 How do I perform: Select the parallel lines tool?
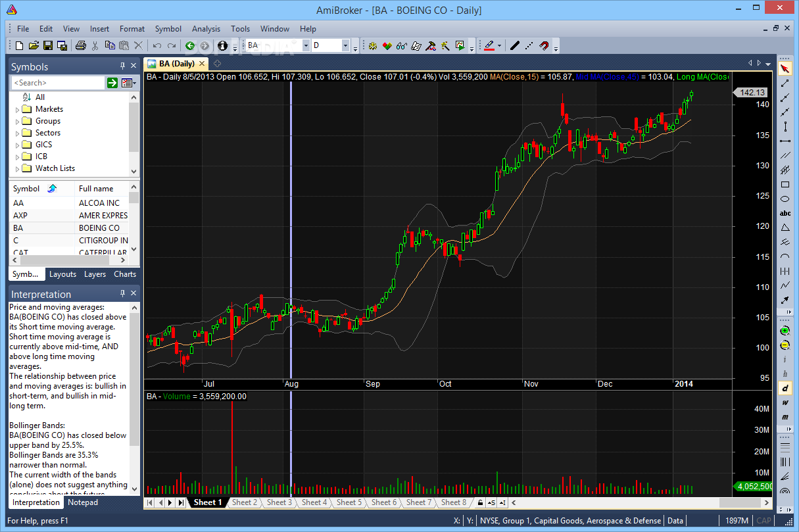pyautogui.click(x=785, y=155)
